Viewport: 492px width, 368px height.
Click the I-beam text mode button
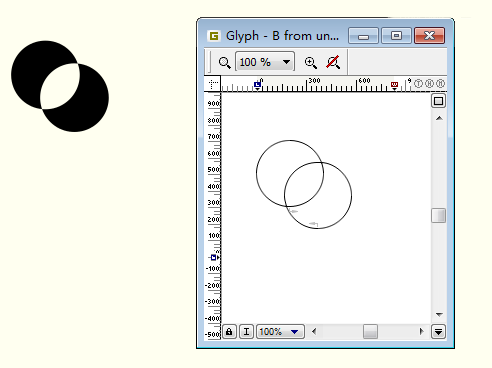pyautogui.click(x=246, y=332)
